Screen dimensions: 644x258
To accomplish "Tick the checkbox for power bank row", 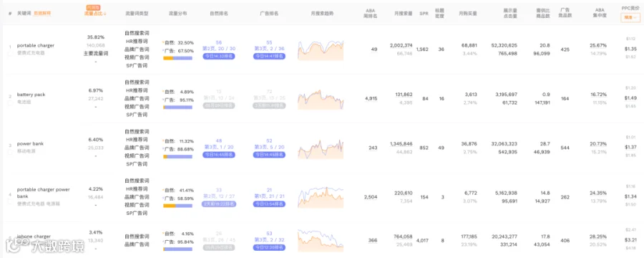I will click(10, 152).
